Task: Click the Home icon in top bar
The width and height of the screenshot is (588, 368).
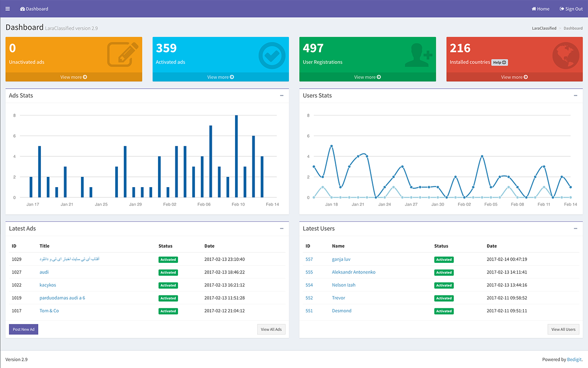Action: point(534,9)
